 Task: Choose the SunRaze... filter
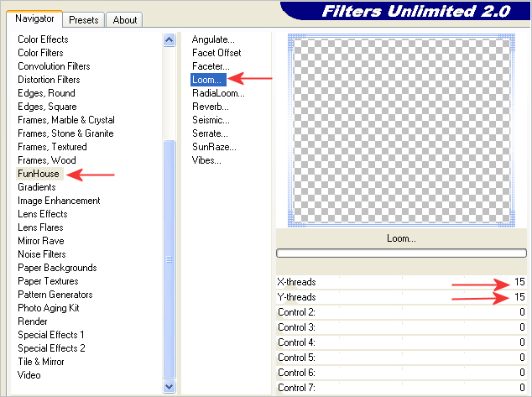pos(214,147)
